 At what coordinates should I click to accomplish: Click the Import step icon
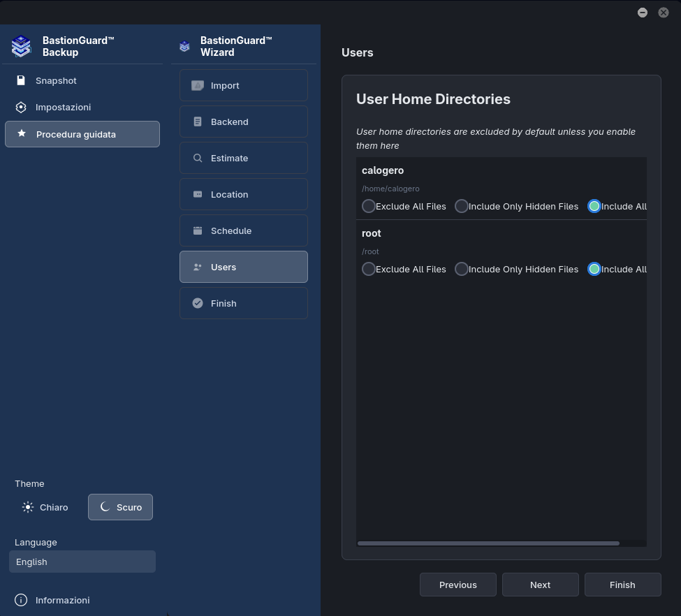coord(198,86)
